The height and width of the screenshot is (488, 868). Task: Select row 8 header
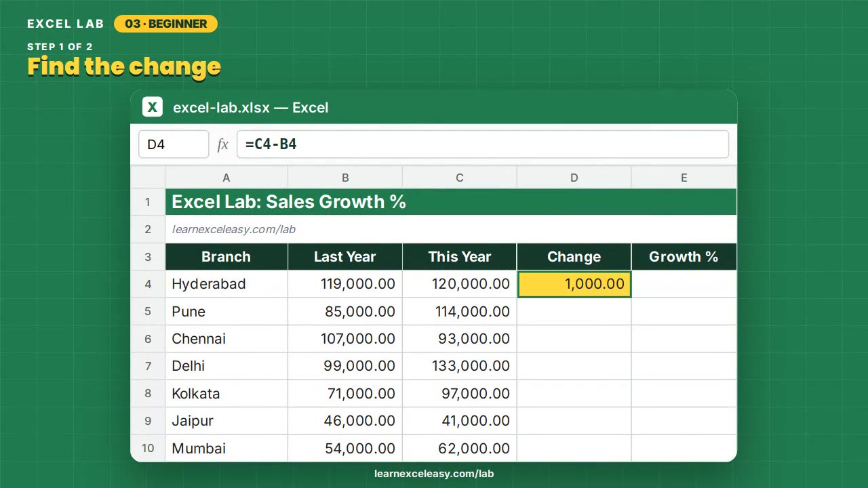click(148, 394)
